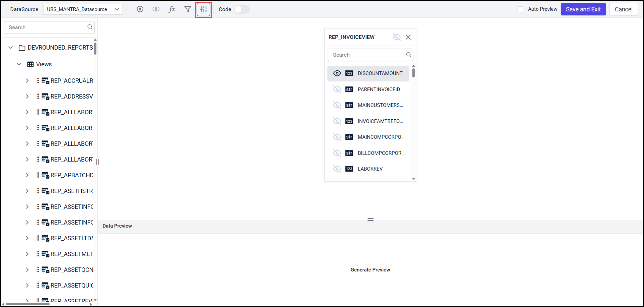Focus the REP_INVOICEVIEW Search field
The image size is (644, 307).
click(371, 55)
